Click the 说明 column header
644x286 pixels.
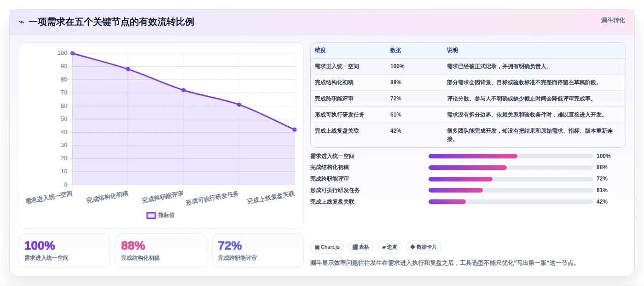(453, 50)
